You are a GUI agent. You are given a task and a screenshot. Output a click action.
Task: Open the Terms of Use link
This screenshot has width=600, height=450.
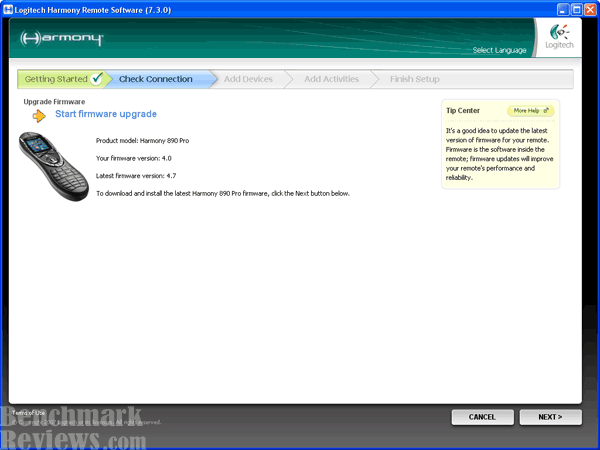(26, 412)
